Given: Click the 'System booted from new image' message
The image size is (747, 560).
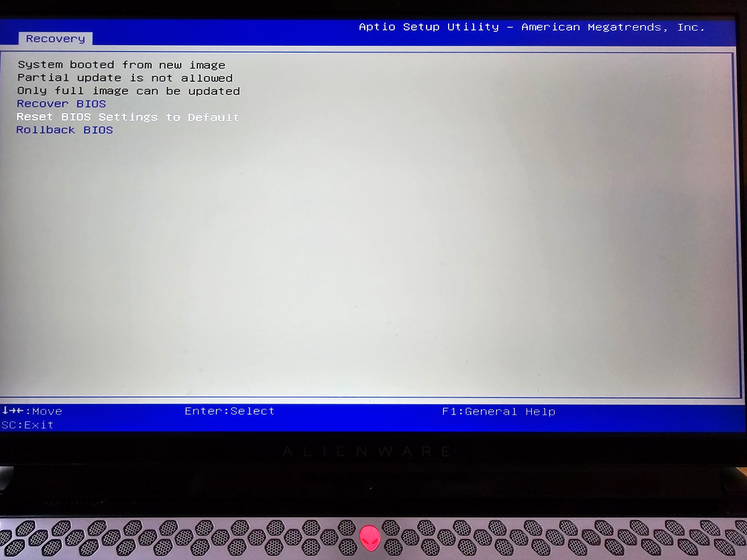Looking at the screenshot, I should click(x=121, y=65).
